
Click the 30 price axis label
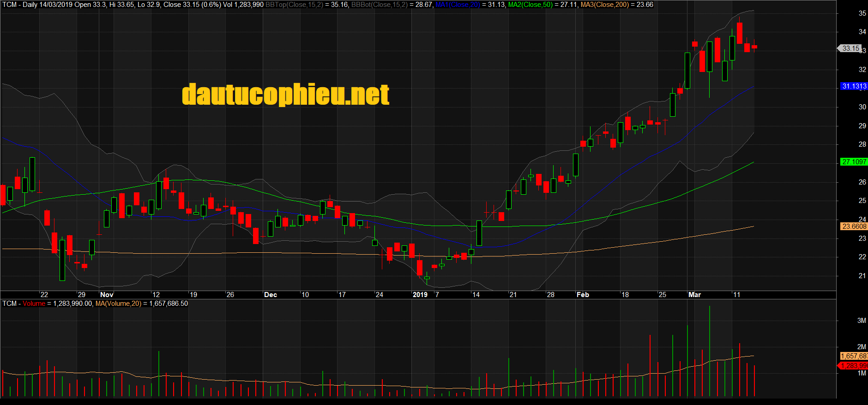coord(862,107)
